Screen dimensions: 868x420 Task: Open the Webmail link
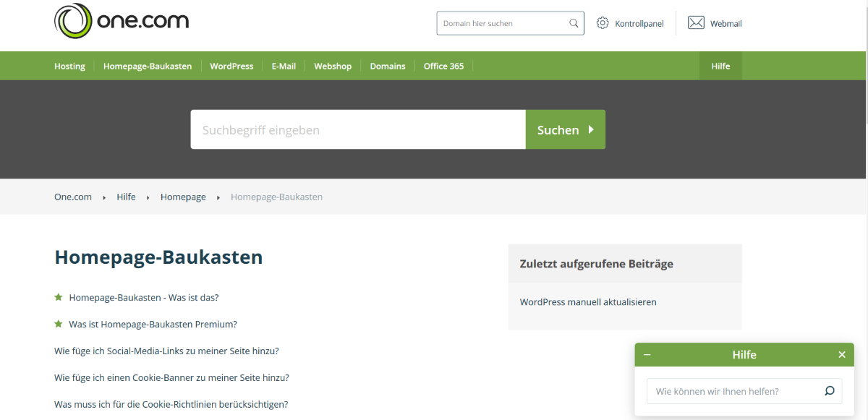coord(726,24)
